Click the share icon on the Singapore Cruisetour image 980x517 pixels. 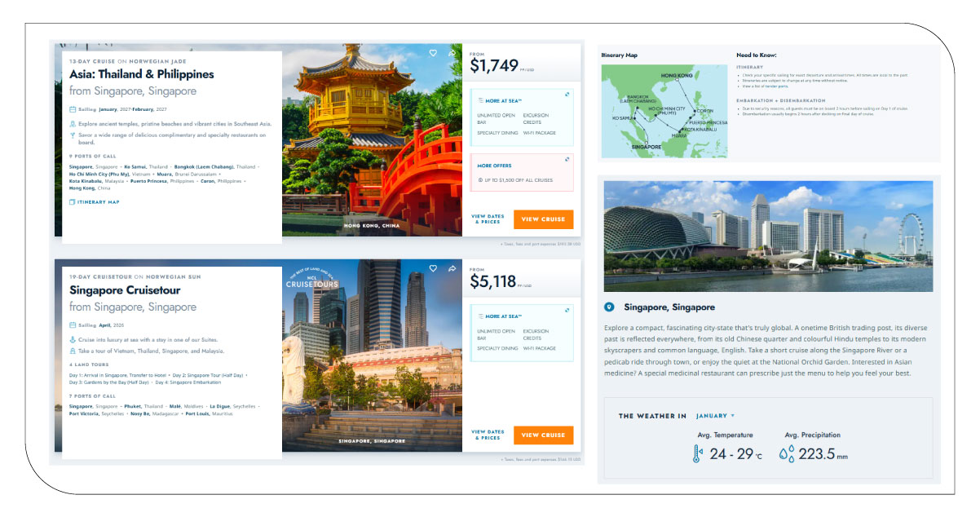point(452,267)
